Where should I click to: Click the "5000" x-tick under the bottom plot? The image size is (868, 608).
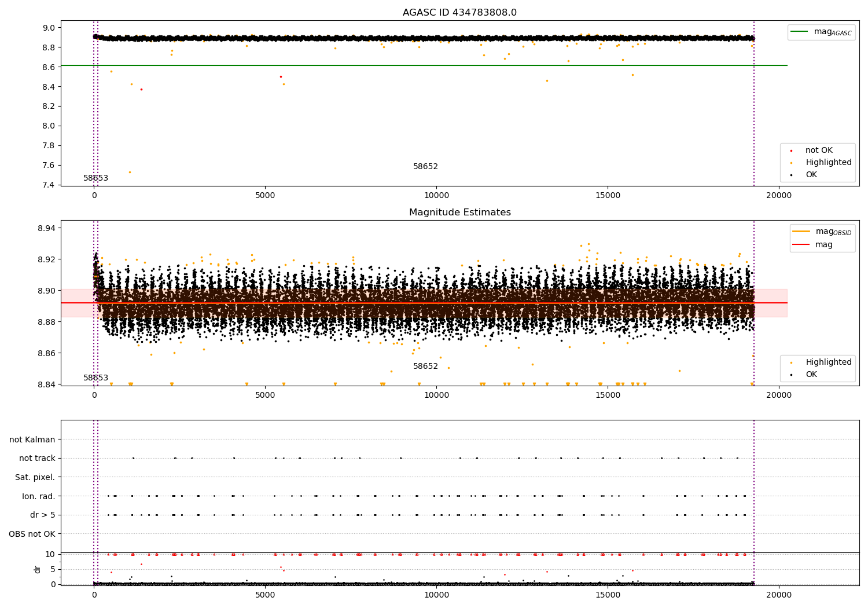tap(265, 595)
